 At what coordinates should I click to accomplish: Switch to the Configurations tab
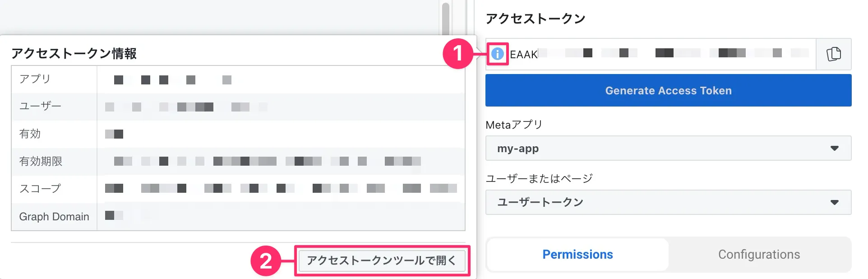pos(759,255)
